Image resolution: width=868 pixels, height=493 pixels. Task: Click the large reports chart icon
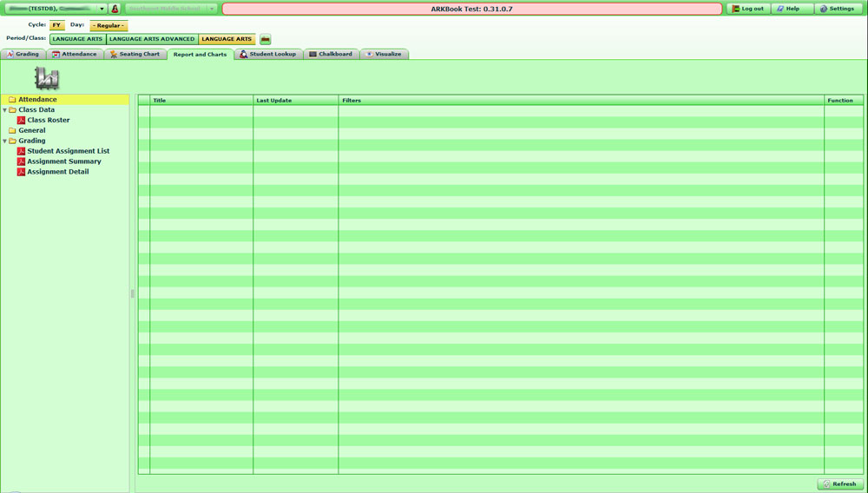pos(46,78)
